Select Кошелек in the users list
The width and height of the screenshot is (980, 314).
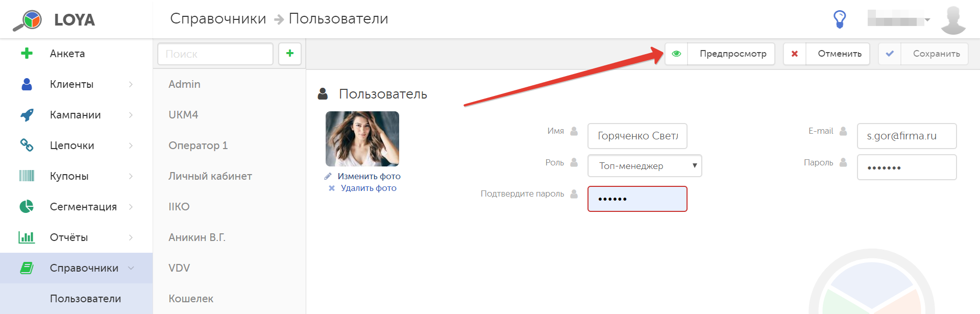[229, 299]
